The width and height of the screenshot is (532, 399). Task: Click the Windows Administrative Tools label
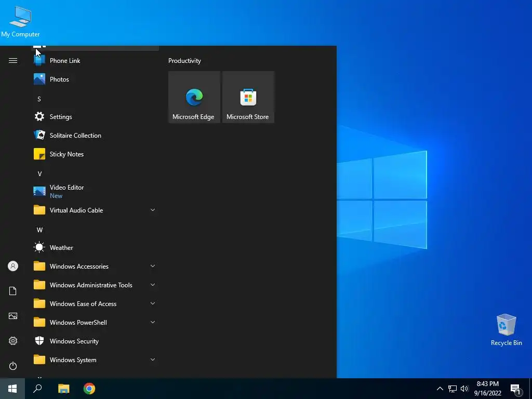pos(91,285)
